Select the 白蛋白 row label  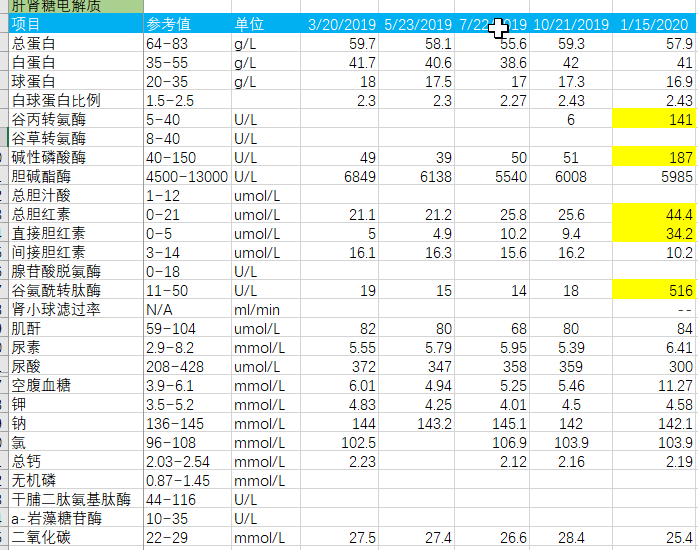33,63
